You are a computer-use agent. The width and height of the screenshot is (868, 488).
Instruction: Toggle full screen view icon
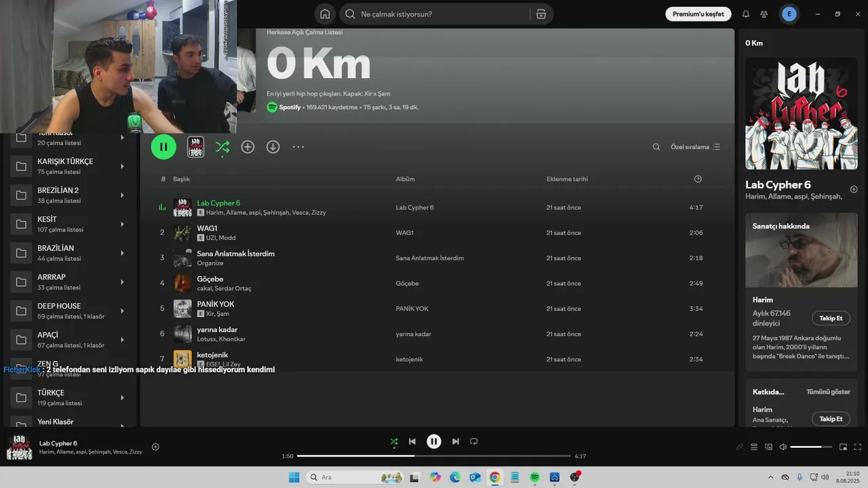[x=857, y=447]
